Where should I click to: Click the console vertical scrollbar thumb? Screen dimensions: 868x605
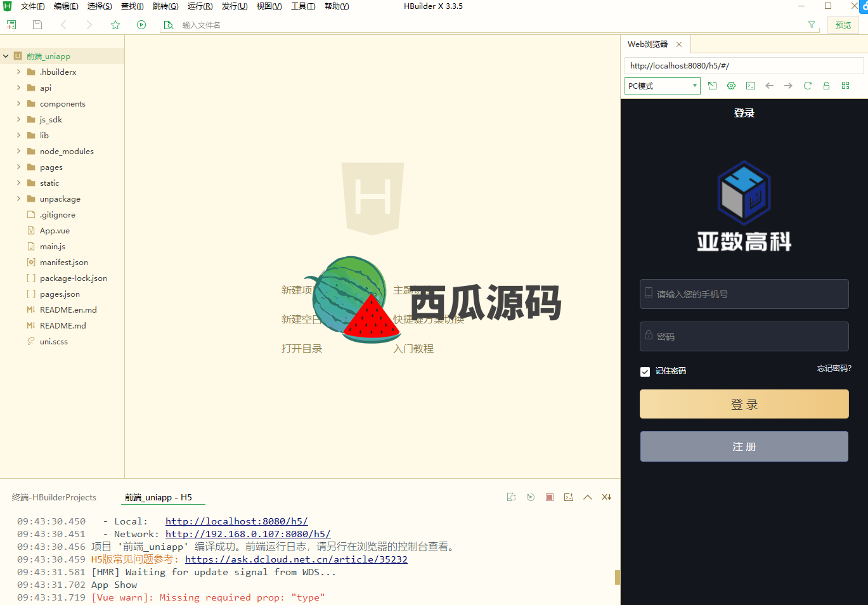coord(618,577)
